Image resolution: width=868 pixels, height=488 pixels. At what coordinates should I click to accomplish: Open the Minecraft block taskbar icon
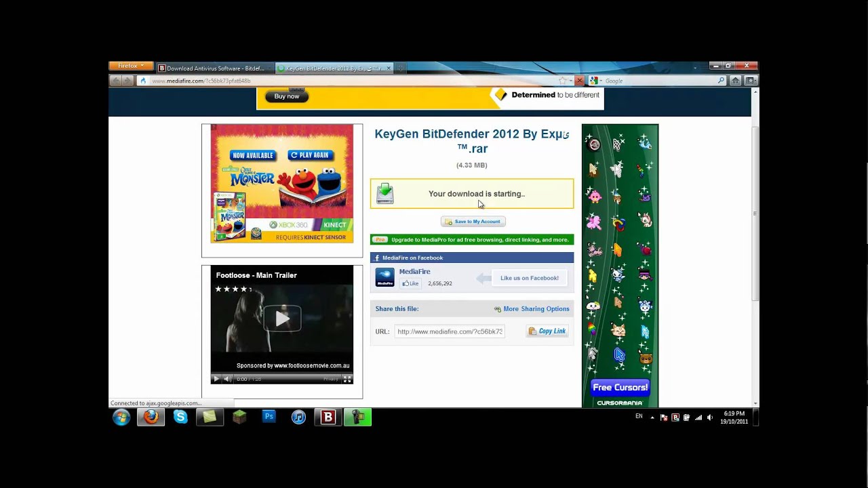(239, 418)
